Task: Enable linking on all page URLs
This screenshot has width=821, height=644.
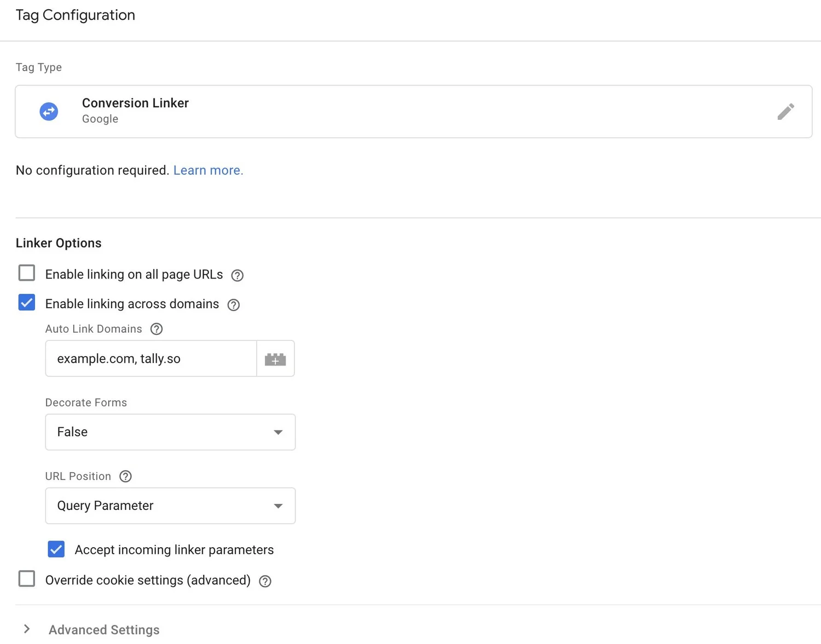Action: 26,272
